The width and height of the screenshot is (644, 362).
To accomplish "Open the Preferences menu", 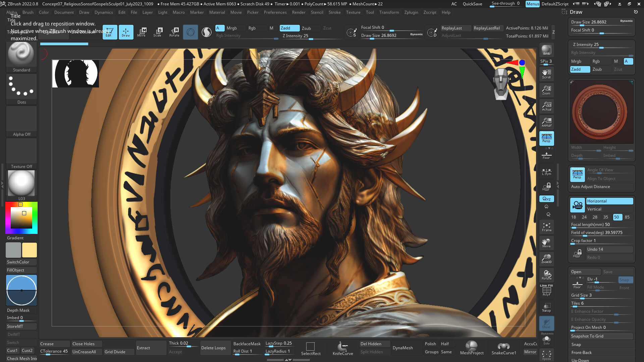I will [275, 12].
